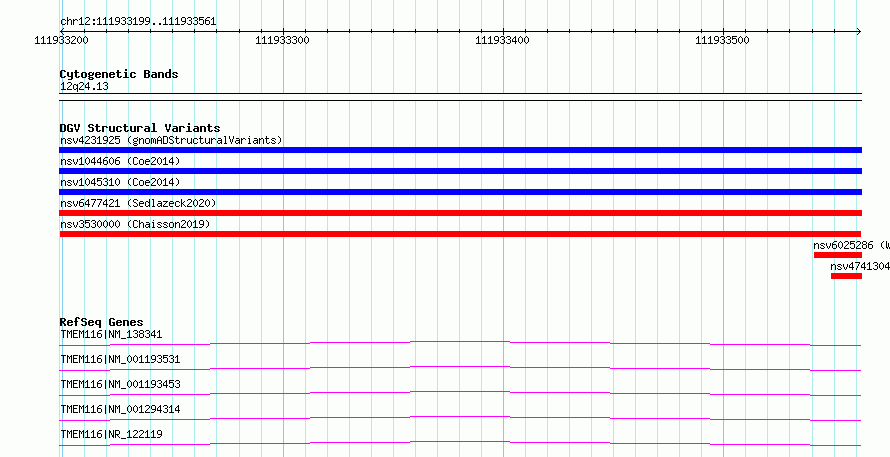Click the RefSeq Genes track title
Screen dimensions: 890x457
click(x=102, y=322)
